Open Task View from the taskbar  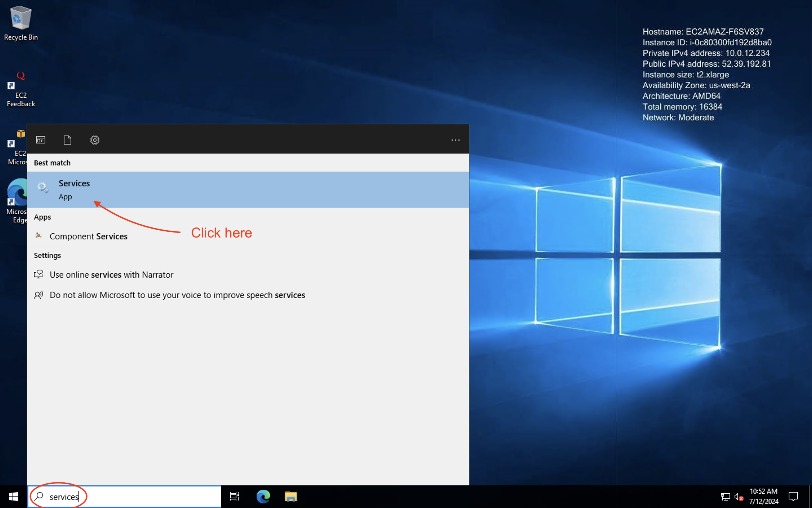(x=235, y=497)
